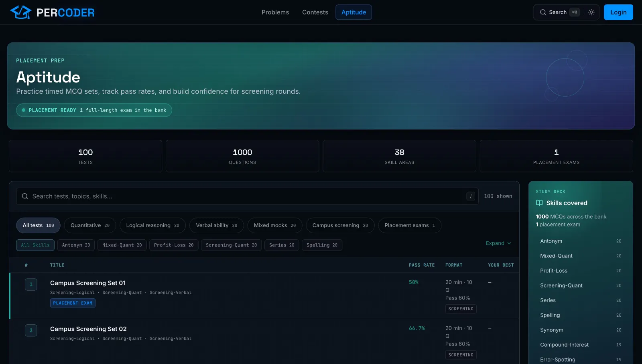Toggle the Screening-Quant skill chip

(231, 245)
